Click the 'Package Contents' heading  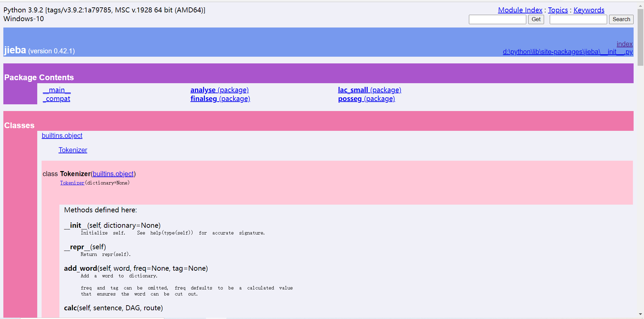click(x=39, y=77)
